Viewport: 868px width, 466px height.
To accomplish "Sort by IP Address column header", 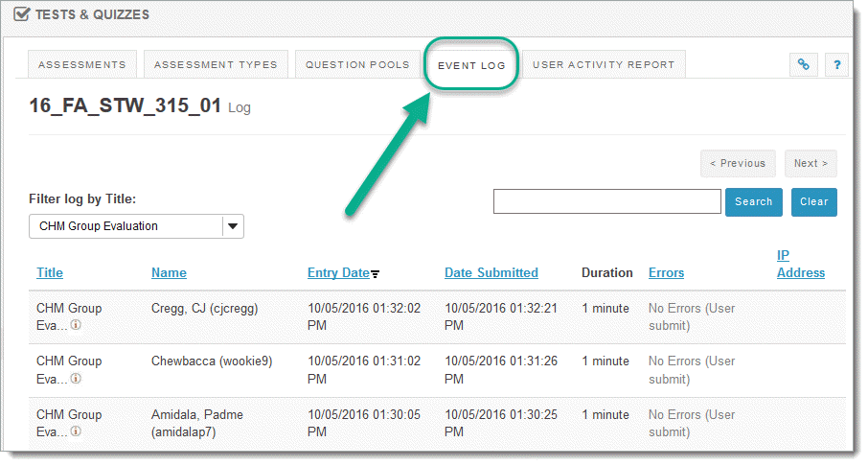I will click(801, 264).
